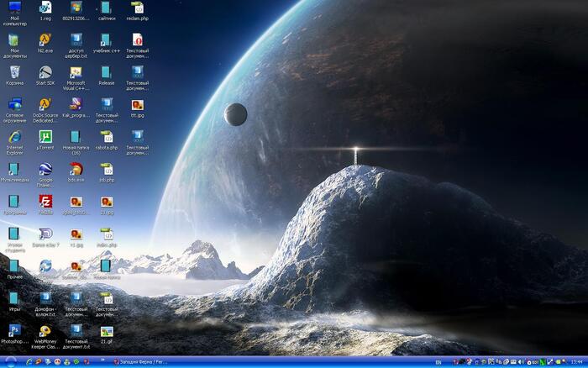Click the EN language indicator
Screen dimensions: 588x368
tap(438, 362)
